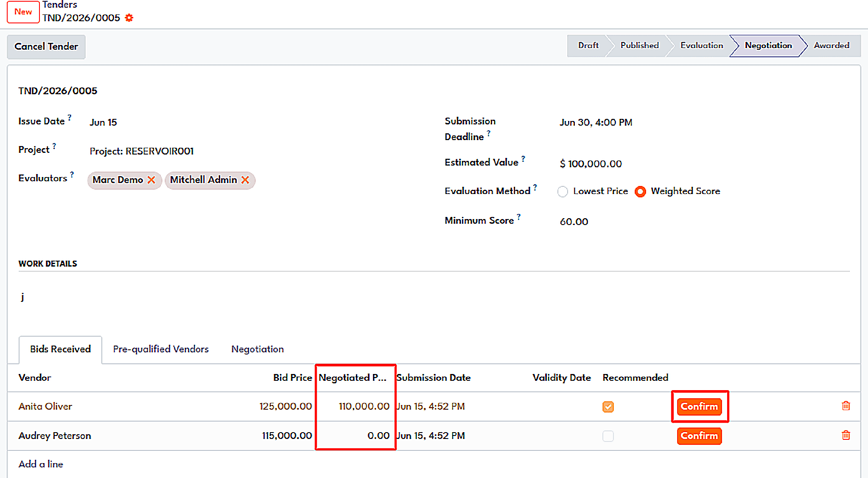This screenshot has width=868, height=478.
Task: Show Issue Date help tooltip icon
Action: [x=70, y=117]
